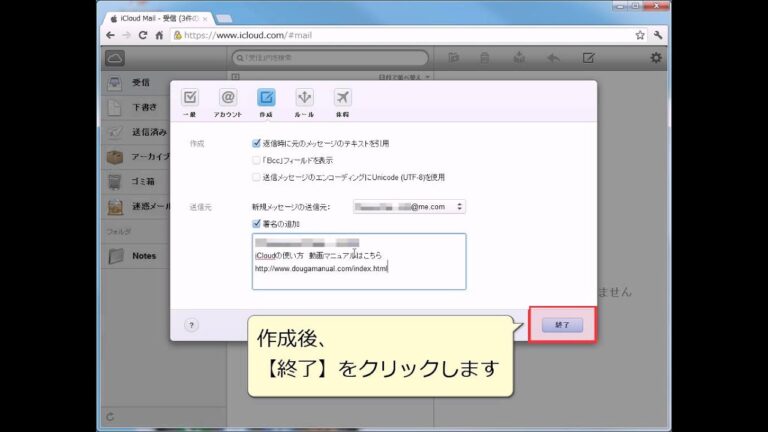
Task: Click the browser wrench menu icon
Action: [x=658, y=35]
